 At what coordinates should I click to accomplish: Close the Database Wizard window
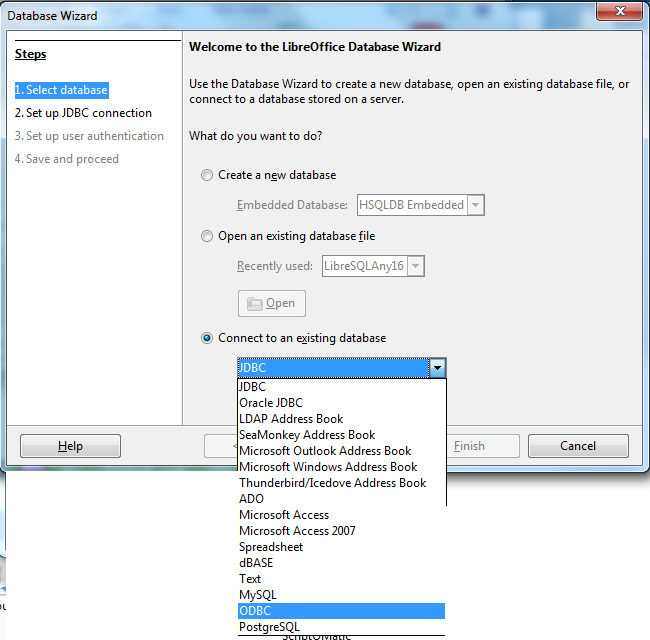pyautogui.click(x=619, y=11)
